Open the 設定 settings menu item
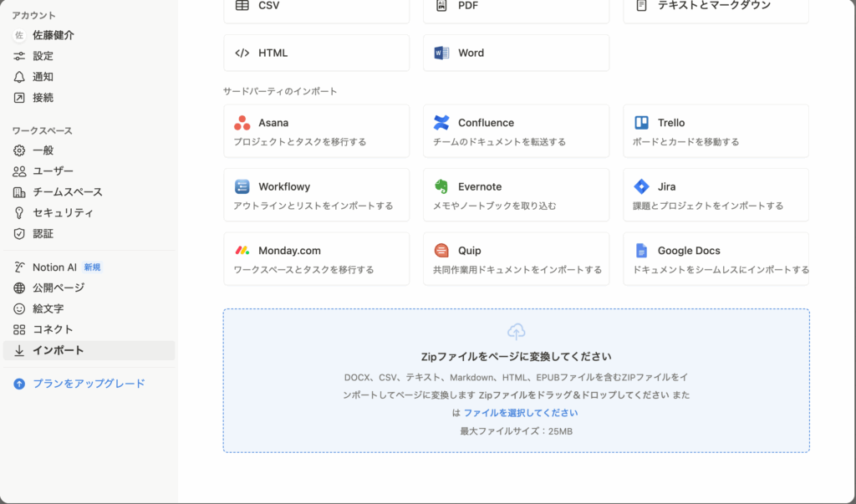Image resolution: width=856 pixels, height=504 pixels. [x=43, y=56]
